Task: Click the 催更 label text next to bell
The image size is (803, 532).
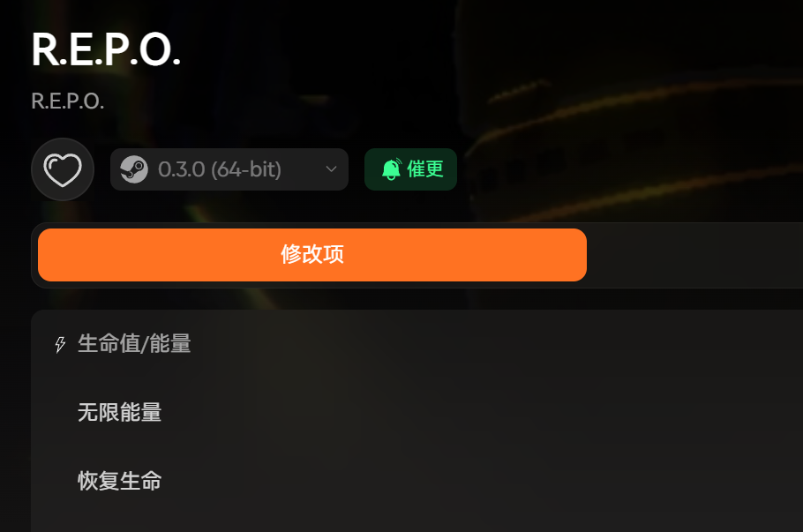Action: click(425, 169)
